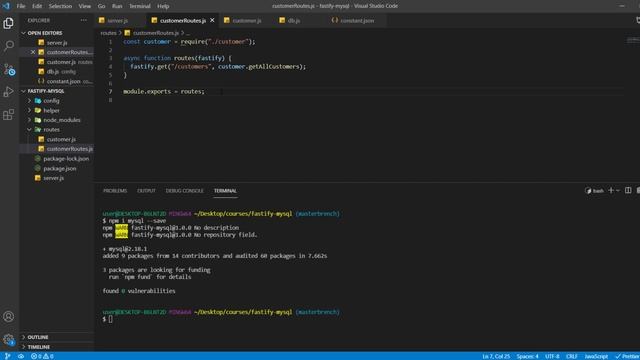Click the routes breadcrumb segment
This screenshot has height=360, width=640.
click(x=108, y=33)
